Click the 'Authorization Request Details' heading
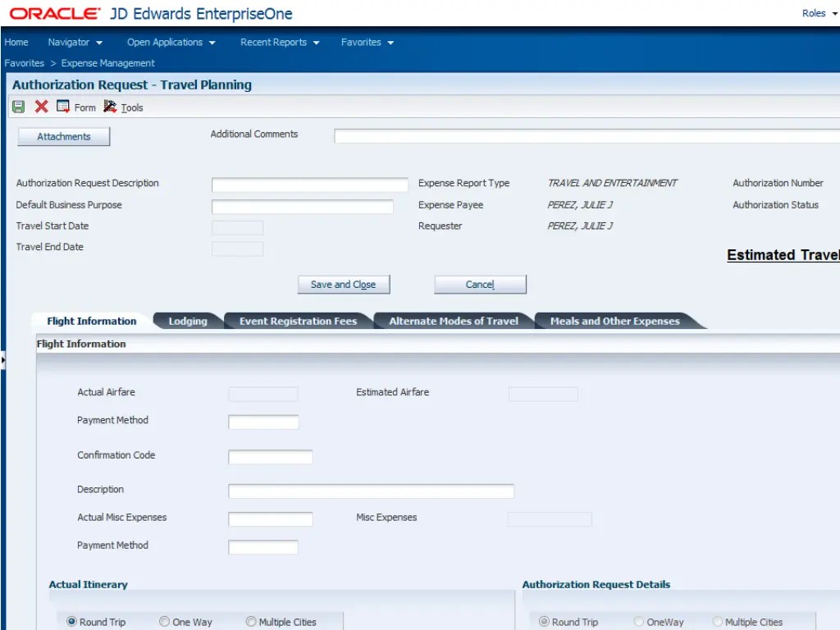This screenshot has height=630, width=840. (596, 584)
